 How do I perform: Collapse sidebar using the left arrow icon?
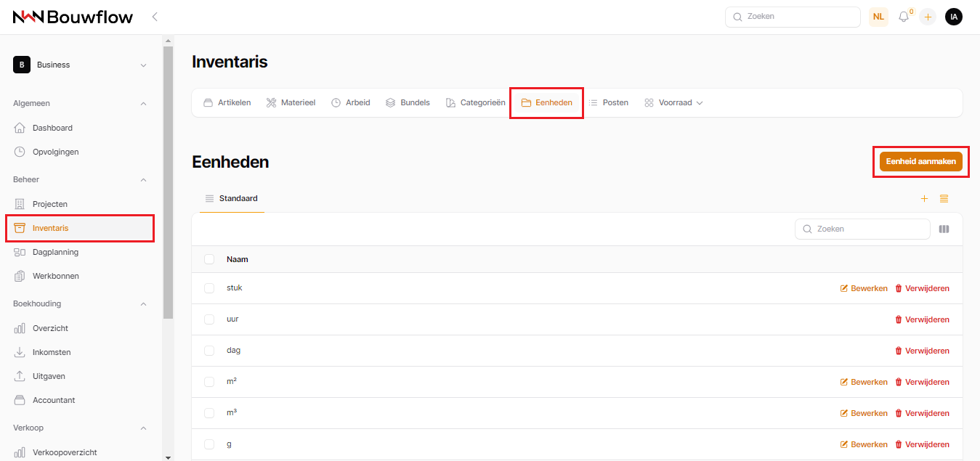[x=155, y=17]
